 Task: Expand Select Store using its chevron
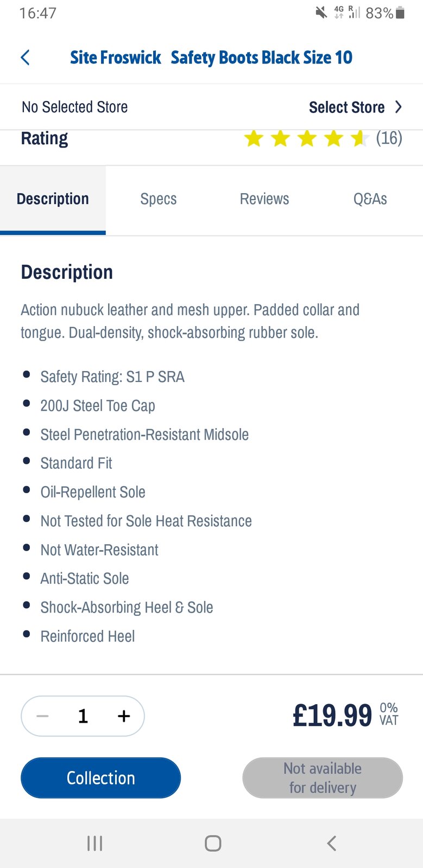pyautogui.click(x=399, y=107)
